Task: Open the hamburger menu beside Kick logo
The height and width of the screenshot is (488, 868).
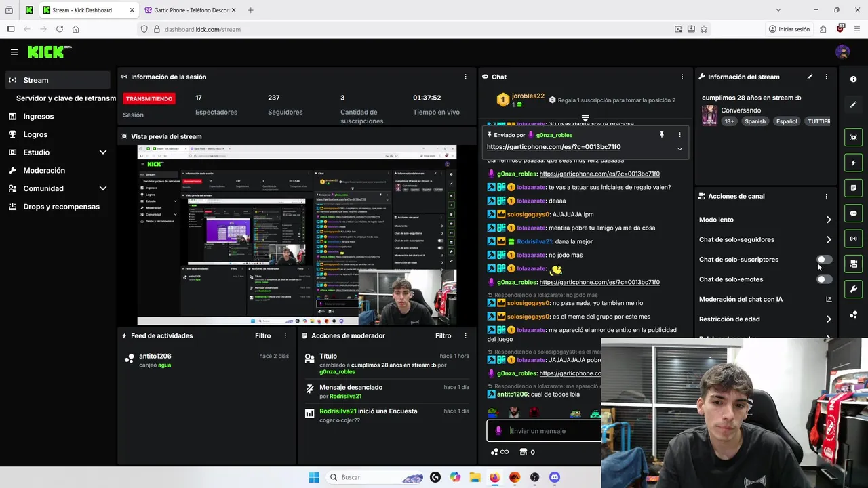Action: click(x=14, y=52)
